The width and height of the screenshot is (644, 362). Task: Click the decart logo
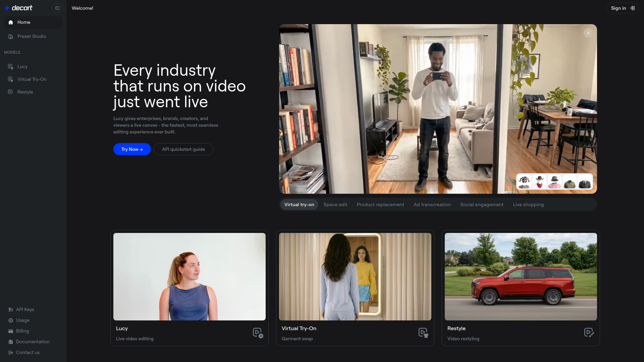point(18,8)
